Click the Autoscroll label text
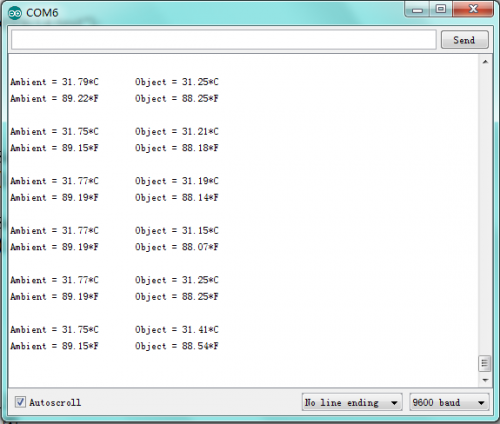The image size is (500, 424). (x=55, y=402)
